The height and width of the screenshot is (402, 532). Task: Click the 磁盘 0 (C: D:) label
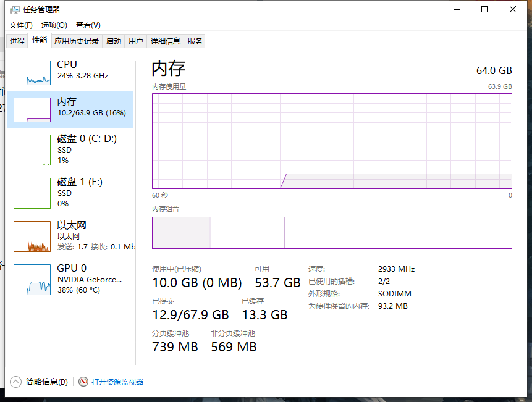click(x=87, y=139)
